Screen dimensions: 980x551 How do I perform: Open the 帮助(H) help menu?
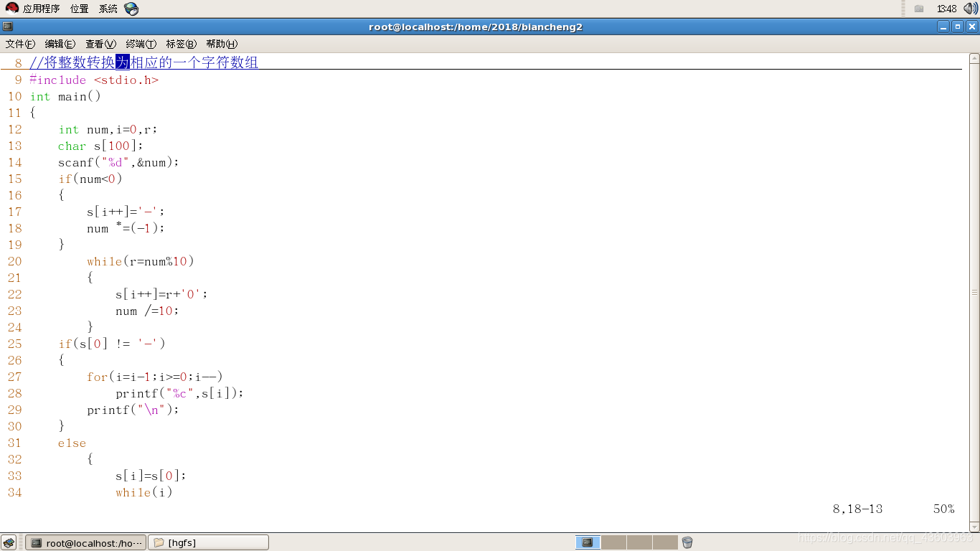(x=221, y=44)
